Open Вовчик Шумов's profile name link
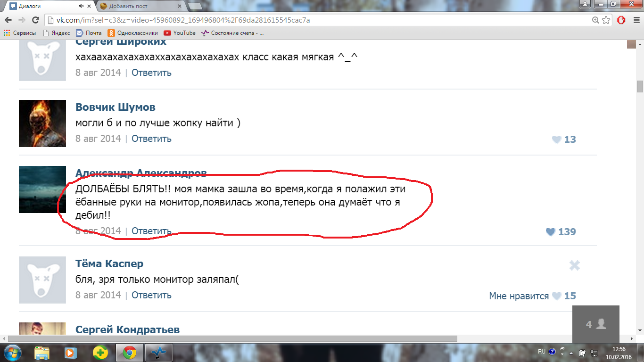Screen dimensions: 644x362 [116, 107]
